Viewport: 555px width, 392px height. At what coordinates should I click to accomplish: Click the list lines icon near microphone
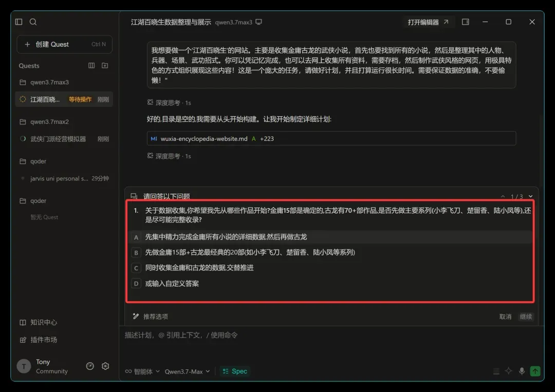tap(496, 371)
